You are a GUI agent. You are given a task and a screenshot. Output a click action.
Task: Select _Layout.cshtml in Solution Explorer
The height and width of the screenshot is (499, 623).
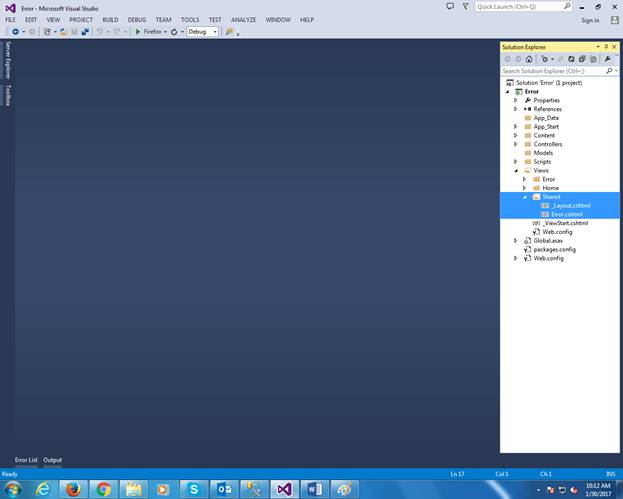point(571,206)
